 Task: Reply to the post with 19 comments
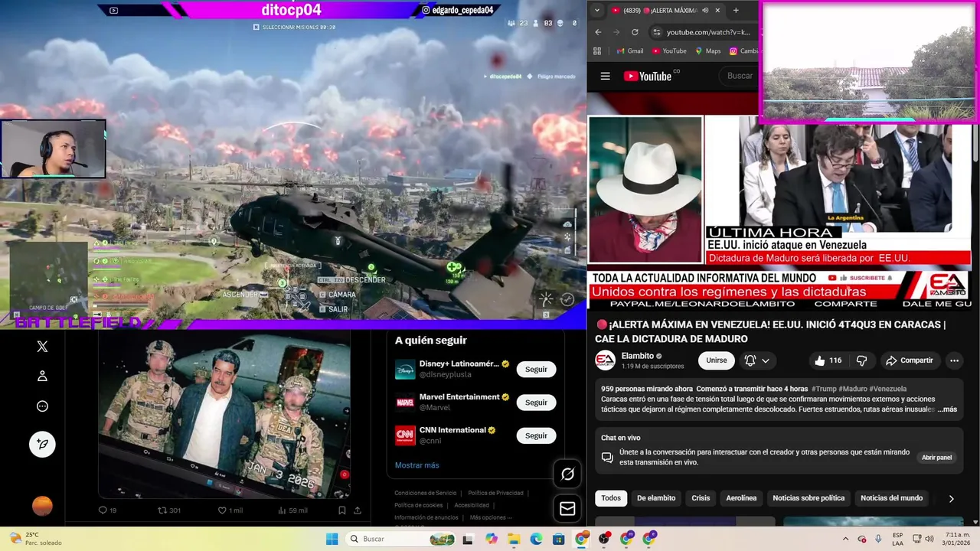click(107, 510)
